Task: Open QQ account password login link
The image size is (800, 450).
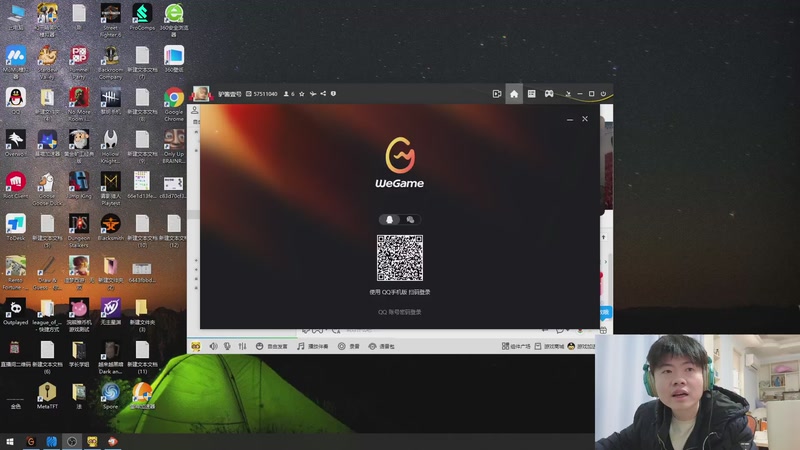Action: [x=399, y=312]
